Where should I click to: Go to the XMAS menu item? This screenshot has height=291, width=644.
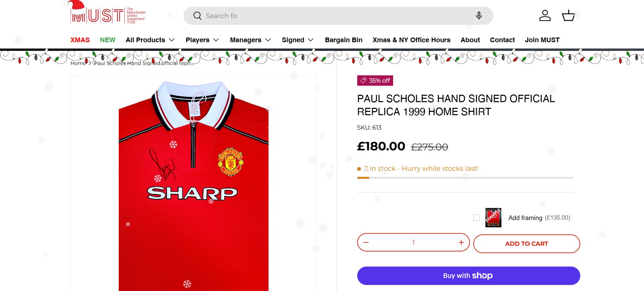(80, 40)
